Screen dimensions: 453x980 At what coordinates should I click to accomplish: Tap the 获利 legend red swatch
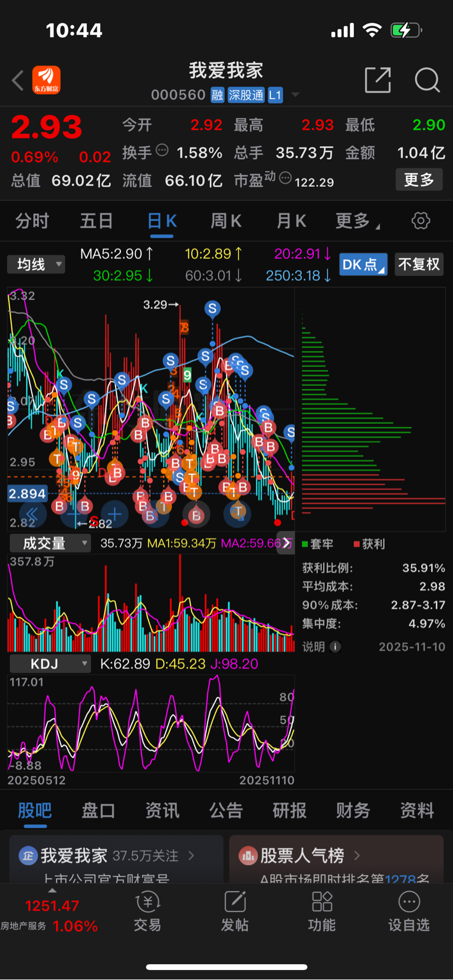point(357,544)
